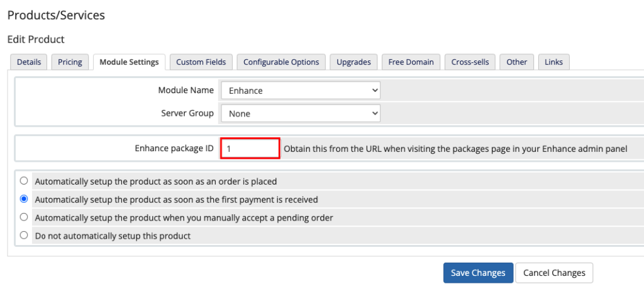The width and height of the screenshot is (644, 291).
Task: Expand the Server Group dropdown
Action: 301,113
